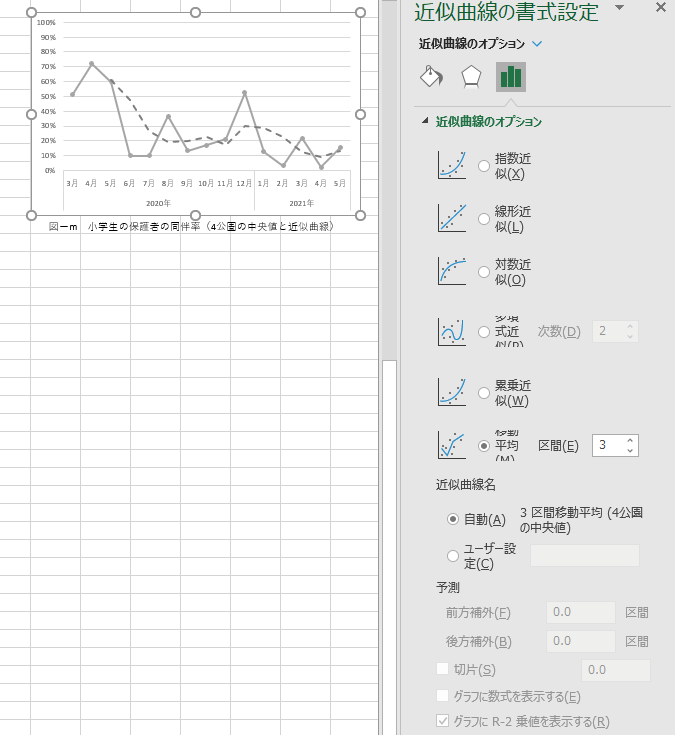Click the 3 区間移動平均 auto name text
675x735 pixels.
pyautogui.click(x=581, y=520)
